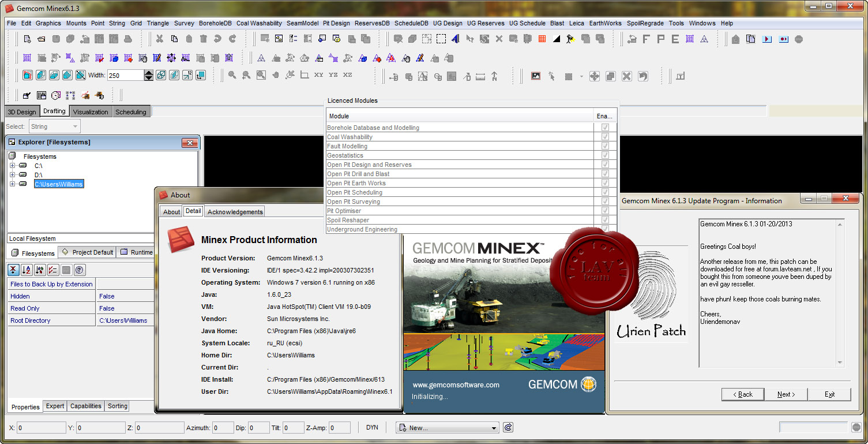Open the Triangle menu
The image size is (868, 444).
coord(158,23)
